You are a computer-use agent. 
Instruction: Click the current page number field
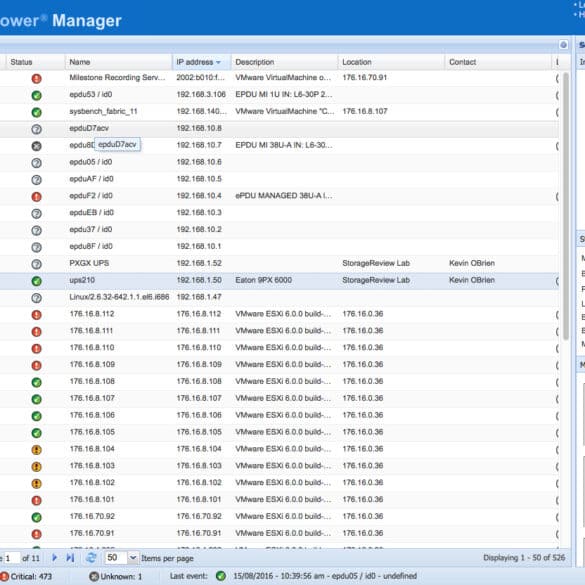(x=12, y=558)
